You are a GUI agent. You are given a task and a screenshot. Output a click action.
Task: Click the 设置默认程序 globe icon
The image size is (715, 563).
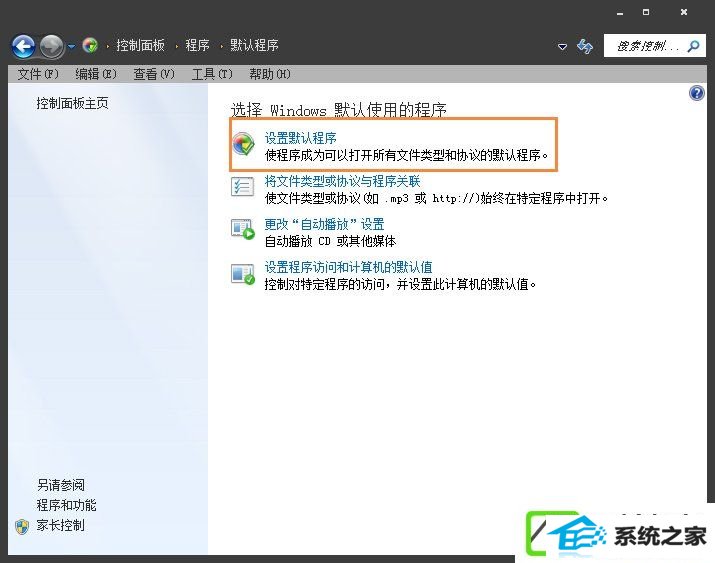tap(243, 144)
